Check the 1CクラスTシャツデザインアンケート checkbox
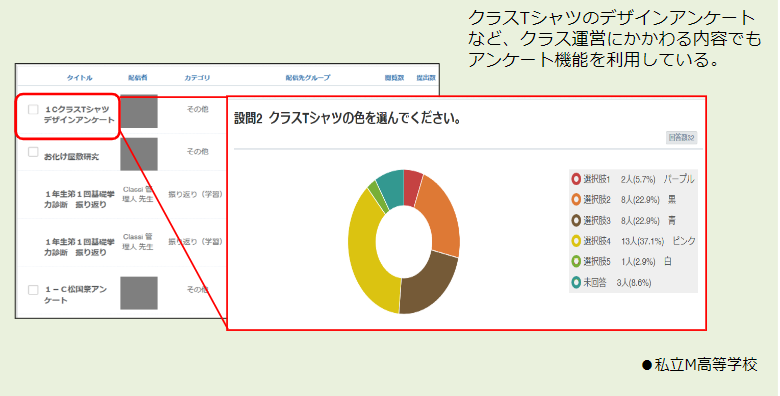The image size is (780, 396). tap(33, 109)
